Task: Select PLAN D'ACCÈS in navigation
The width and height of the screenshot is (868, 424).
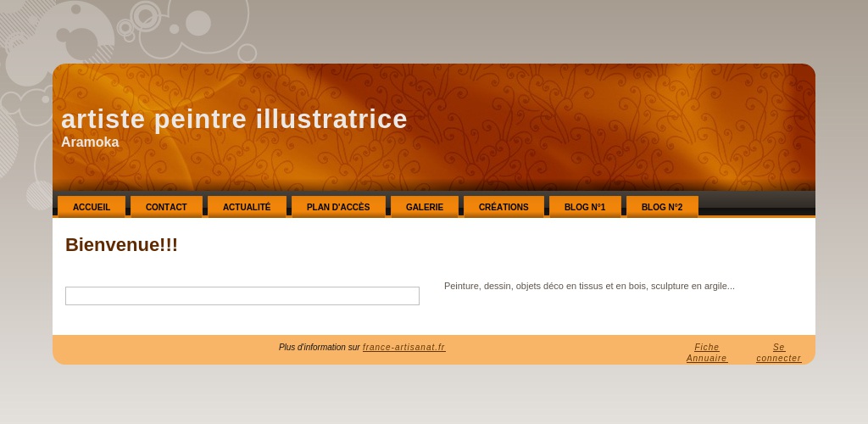Action: click(338, 207)
